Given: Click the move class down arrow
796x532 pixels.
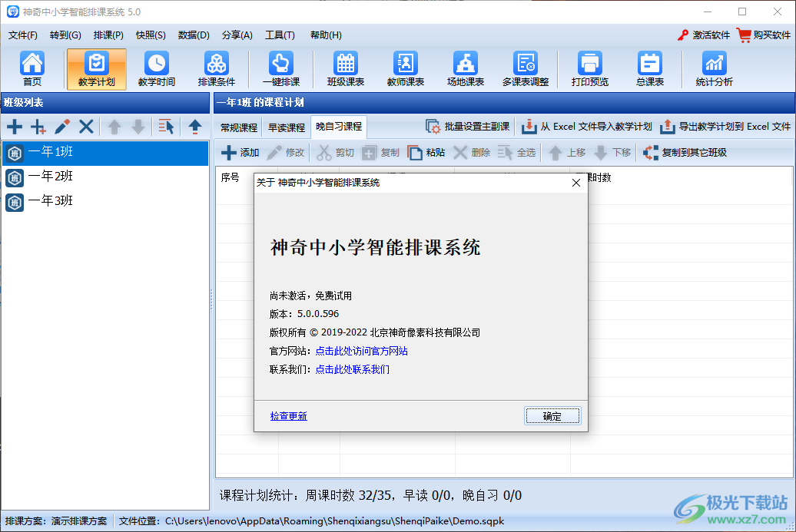Looking at the screenshot, I should (x=138, y=127).
